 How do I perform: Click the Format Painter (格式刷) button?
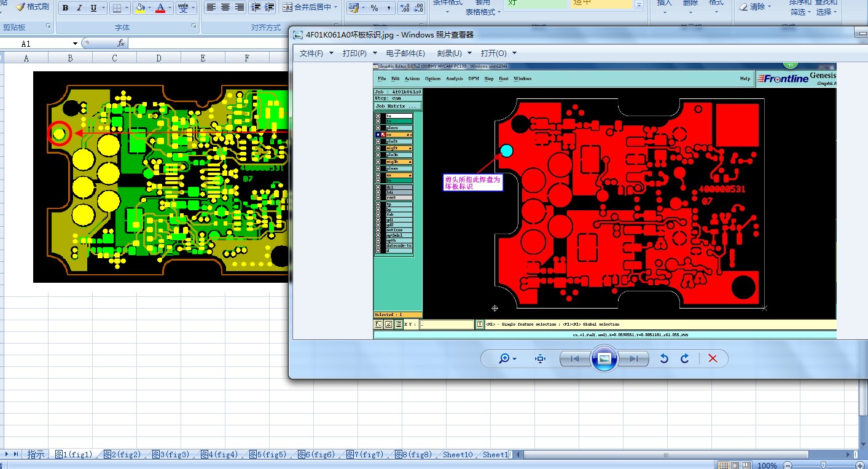(31, 7)
